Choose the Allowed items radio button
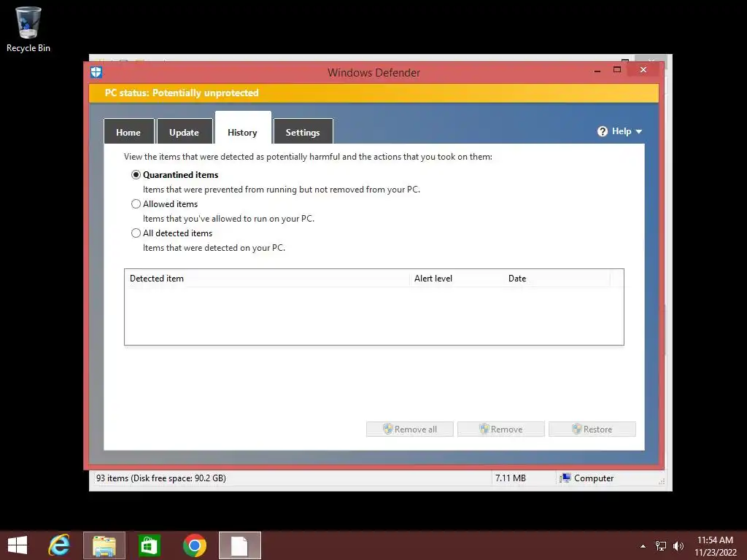This screenshot has height=560, width=747. pos(136,204)
